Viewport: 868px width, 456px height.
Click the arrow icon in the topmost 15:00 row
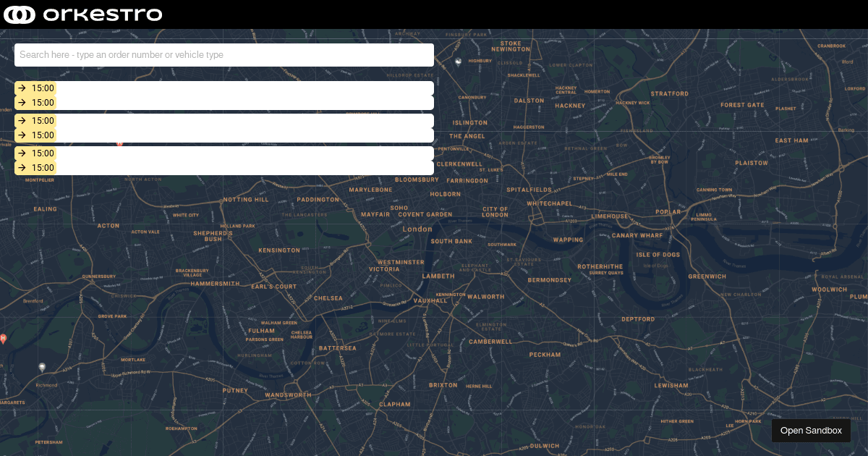pyautogui.click(x=22, y=88)
